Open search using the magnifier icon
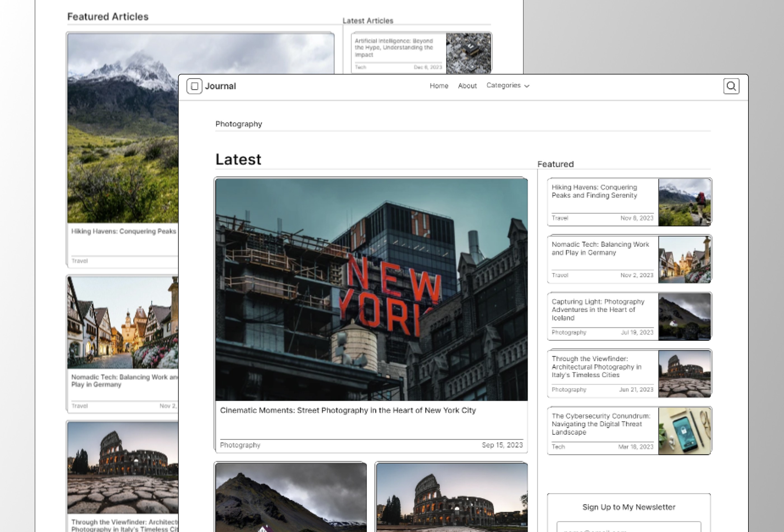 [731, 86]
